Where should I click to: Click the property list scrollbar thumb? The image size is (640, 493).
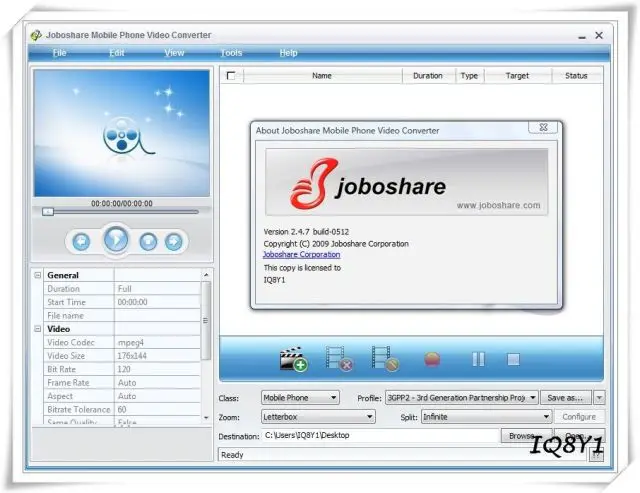(x=206, y=321)
